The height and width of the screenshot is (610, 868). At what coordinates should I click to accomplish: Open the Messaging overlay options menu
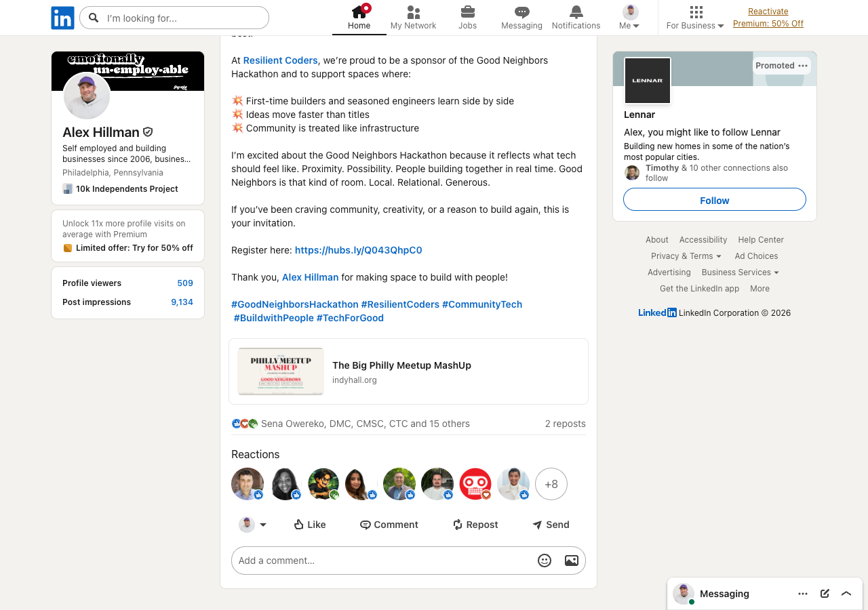(x=803, y=594)
